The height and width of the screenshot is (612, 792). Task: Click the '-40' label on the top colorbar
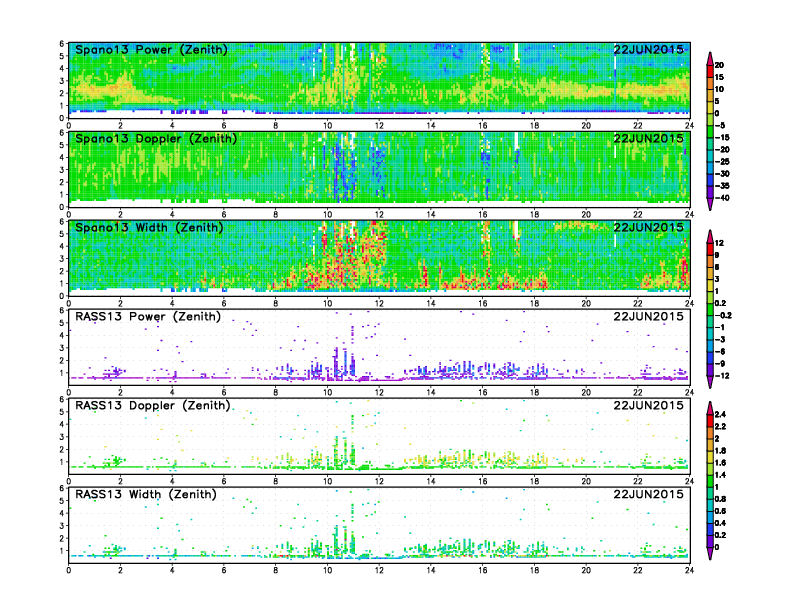[722, 198]
